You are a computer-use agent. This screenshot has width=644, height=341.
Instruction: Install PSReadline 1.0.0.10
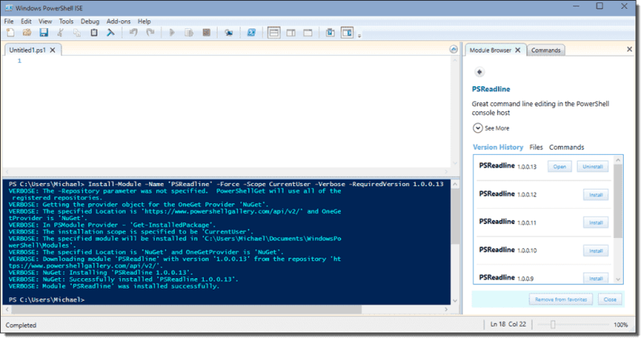[596, 251]
